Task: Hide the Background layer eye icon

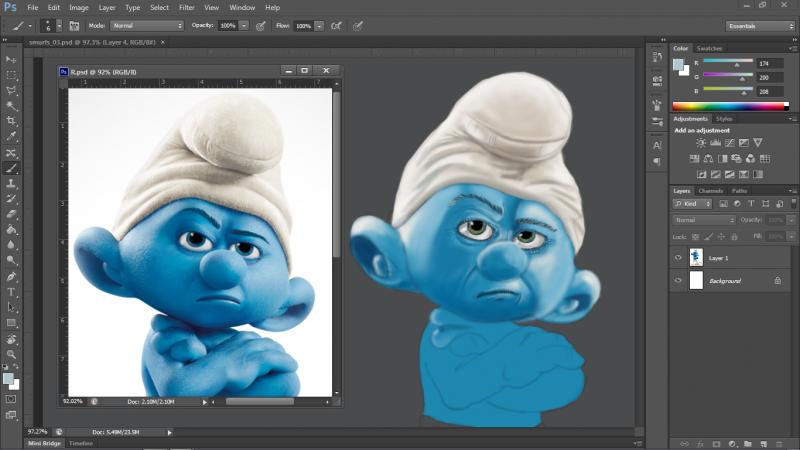Action: tap(678, 280)
